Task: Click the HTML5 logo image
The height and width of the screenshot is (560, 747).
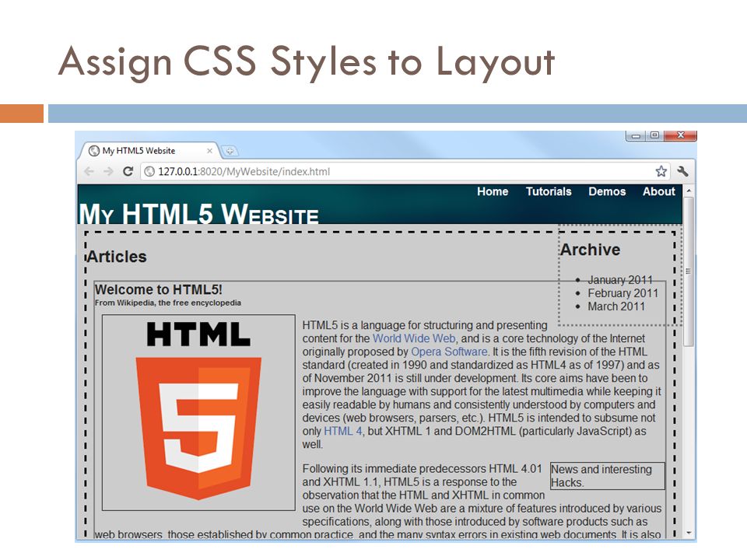Action: [x=198, y=412]
